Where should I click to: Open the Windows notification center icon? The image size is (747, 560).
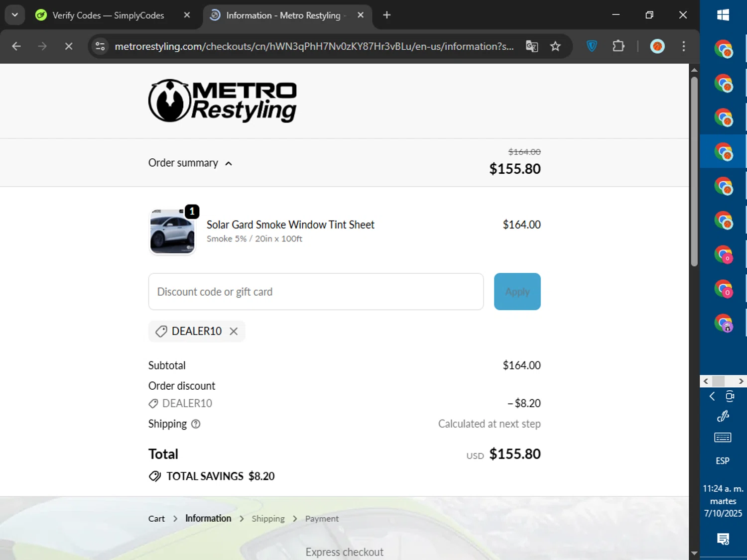(723, 539)
